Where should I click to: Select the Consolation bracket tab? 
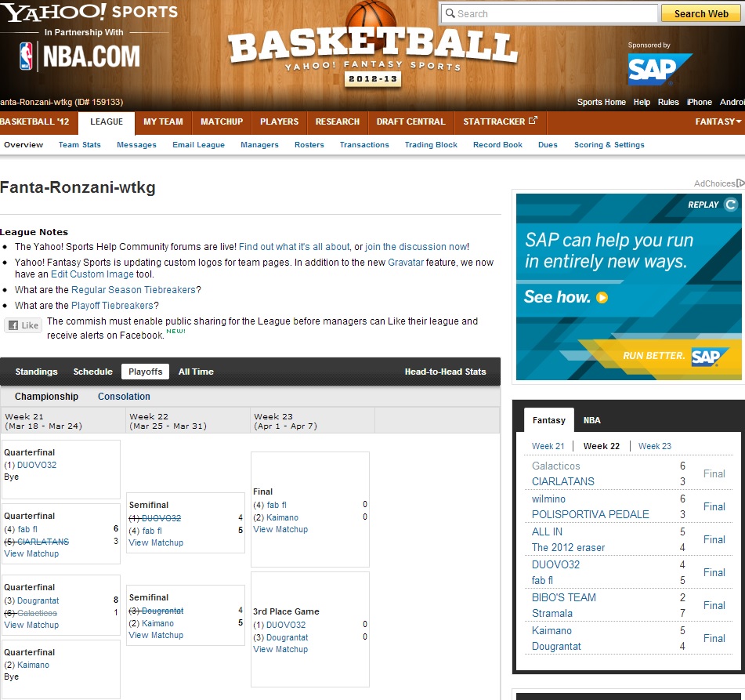(x=124, y=397)
